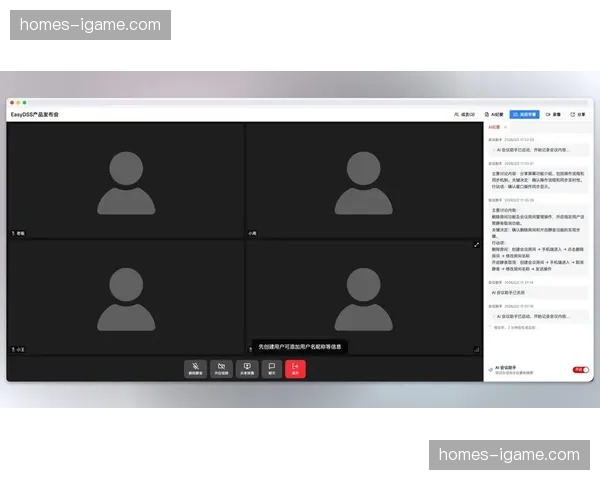Screen dimensions: 600x480
Task: Expand the top-right participant tile to fullscreen
Action: point(476,243)
